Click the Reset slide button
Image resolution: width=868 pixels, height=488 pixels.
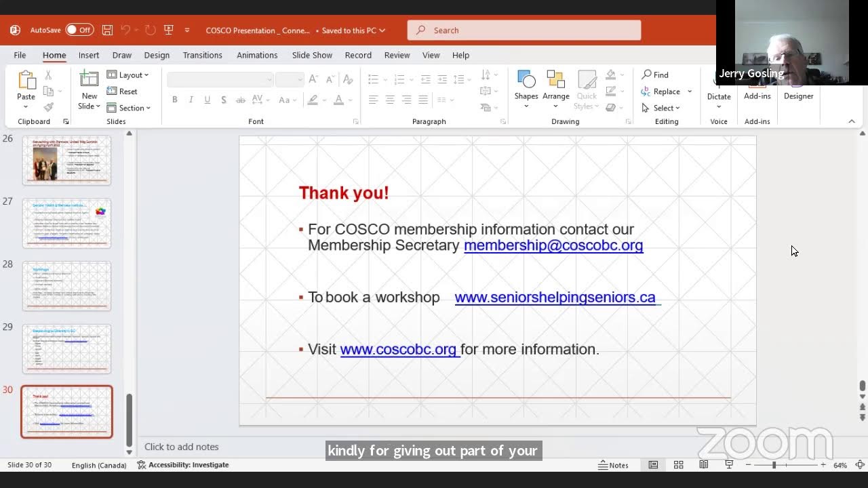coord(122,91)
